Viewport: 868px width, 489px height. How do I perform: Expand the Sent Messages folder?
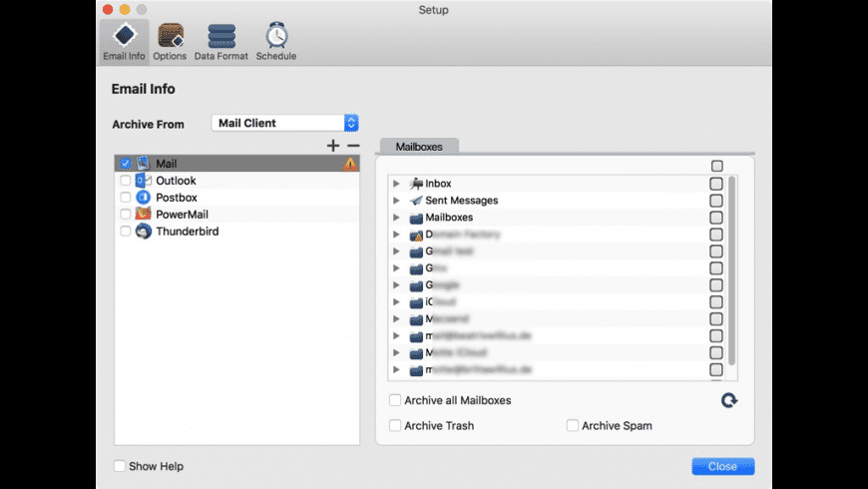click(396, 201)
